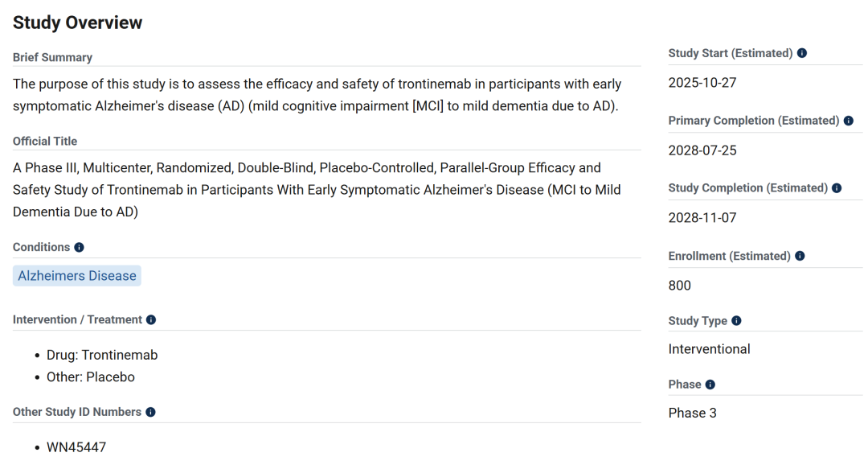Open Intervention / Treatment info icon
This screenshot has width=868, height=465.
(x=151, y=320)
